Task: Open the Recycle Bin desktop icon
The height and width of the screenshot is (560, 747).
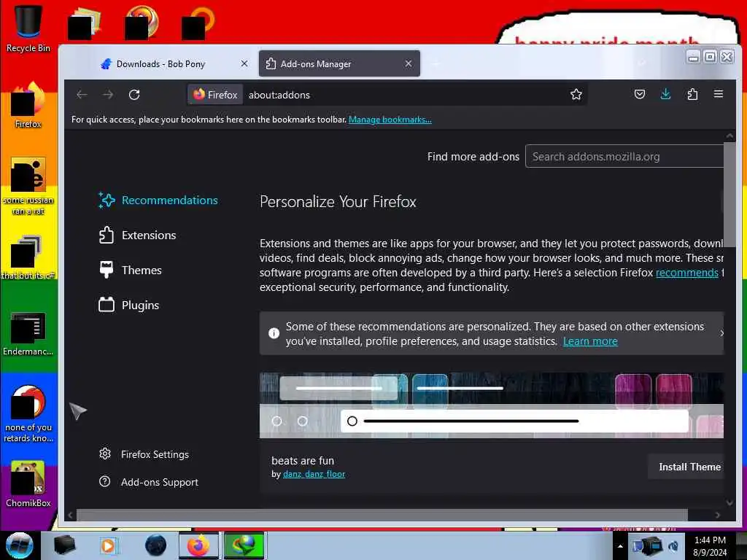Action: 28,28
